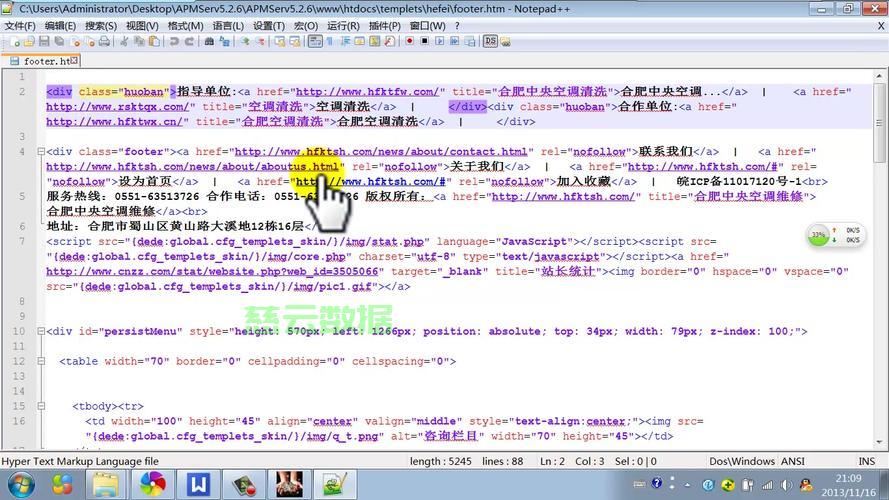Save the current file via toolbar icon
Screen dimensions: 889x500
click(44, 41)
